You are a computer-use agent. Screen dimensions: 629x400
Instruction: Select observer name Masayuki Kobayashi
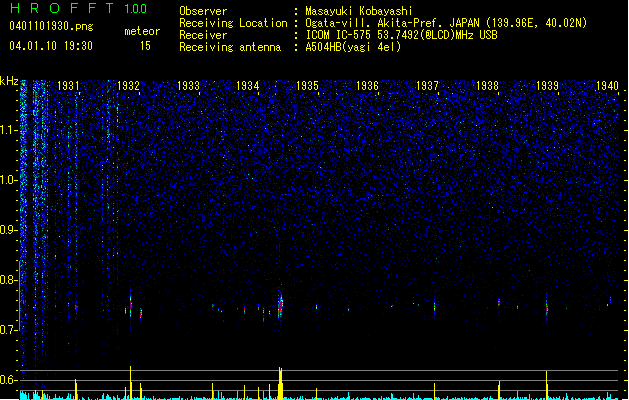(359, 11)
